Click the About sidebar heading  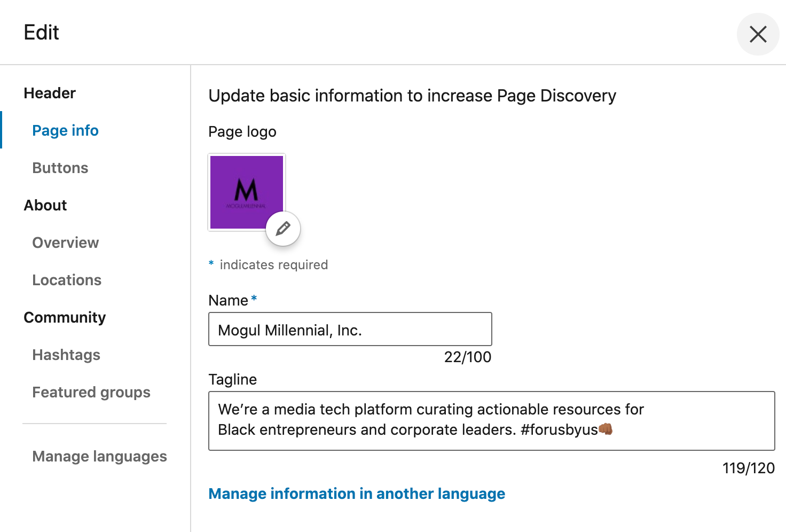(45, 205)
